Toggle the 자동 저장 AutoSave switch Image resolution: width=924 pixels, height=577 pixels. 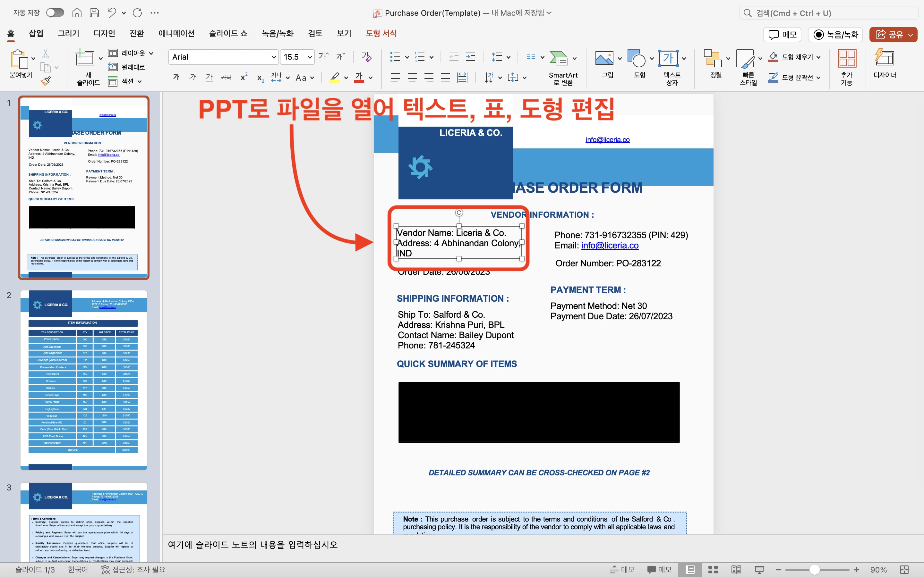(x=55, y=13)
